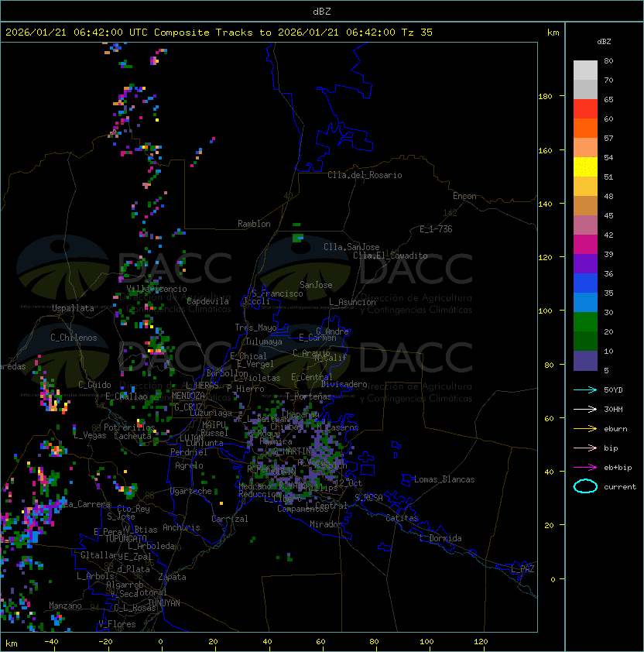Click the cyan 50YD arrow legend icon

585,389
